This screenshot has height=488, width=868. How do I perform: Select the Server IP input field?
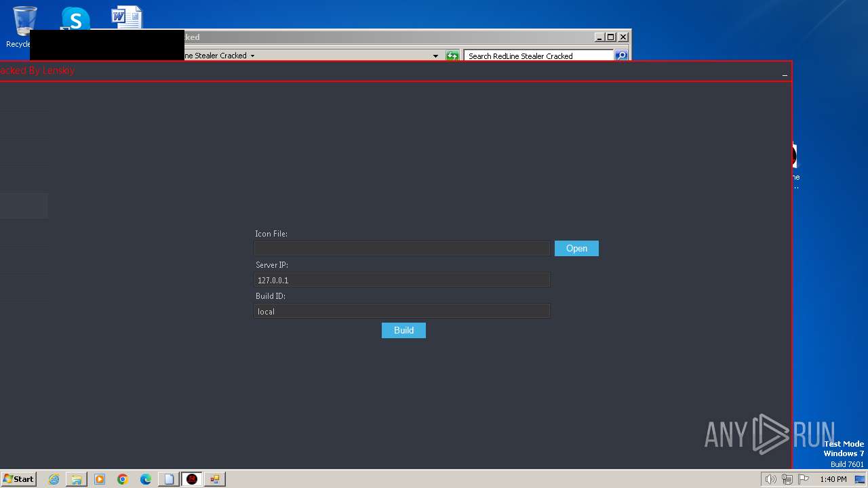point(402,280)
